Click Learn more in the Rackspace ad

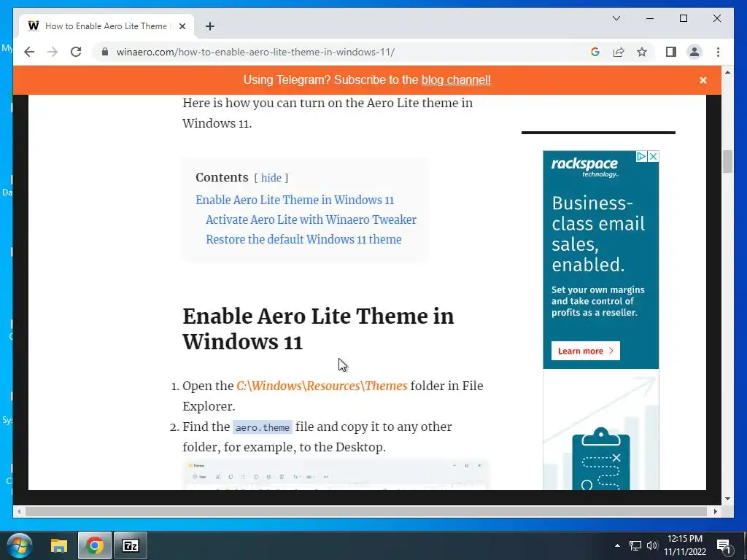[x=586, y=351]
